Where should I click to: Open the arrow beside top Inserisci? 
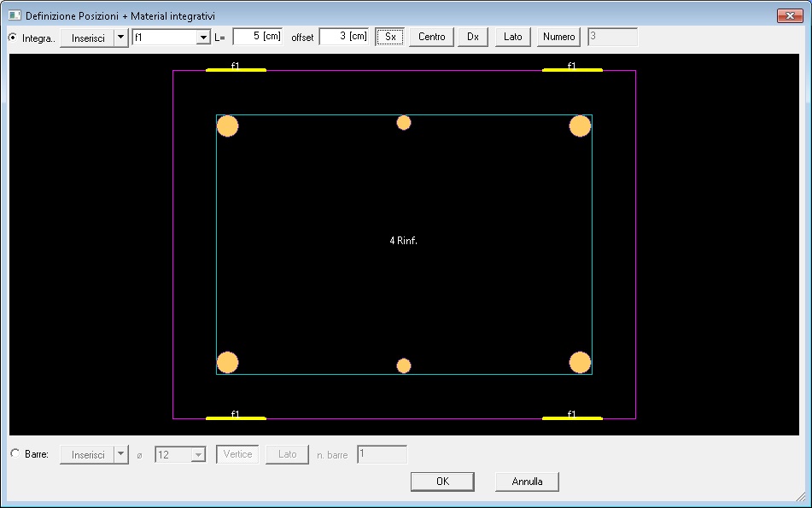[120, 38]
